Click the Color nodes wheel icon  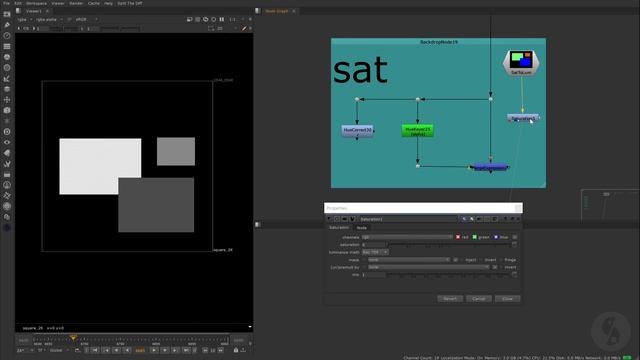point(7,57)
